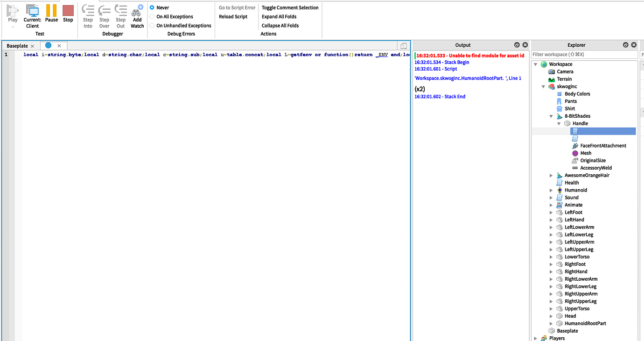Collapse the Workspace tree node
This screenshot has width=644, height=341.
[536, 64]
